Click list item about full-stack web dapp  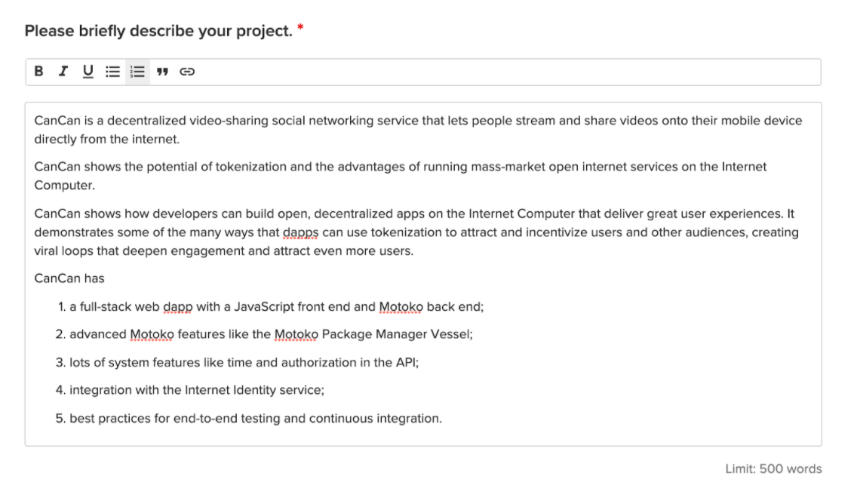pyautogui.click(x=276, y=306)
